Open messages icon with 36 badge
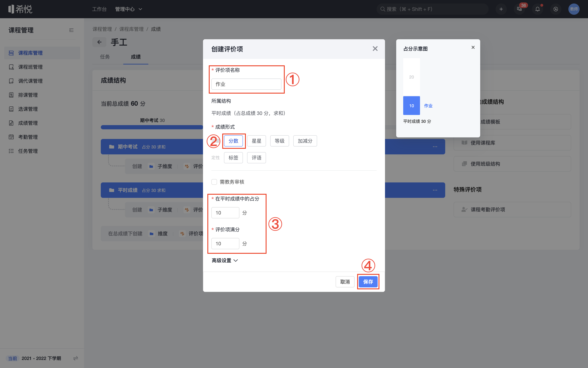This screenshot has height=368, width=588. pyautogui.click(x=519, y=9)
